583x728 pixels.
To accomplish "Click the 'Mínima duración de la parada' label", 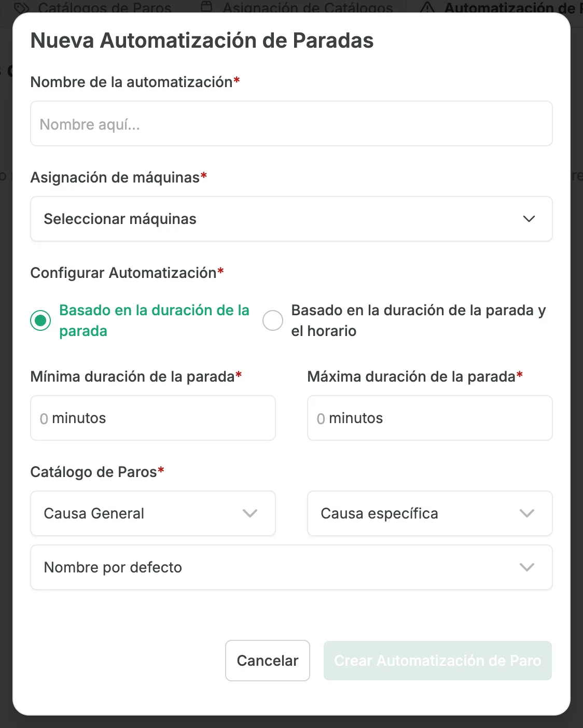I will point(136,376).
